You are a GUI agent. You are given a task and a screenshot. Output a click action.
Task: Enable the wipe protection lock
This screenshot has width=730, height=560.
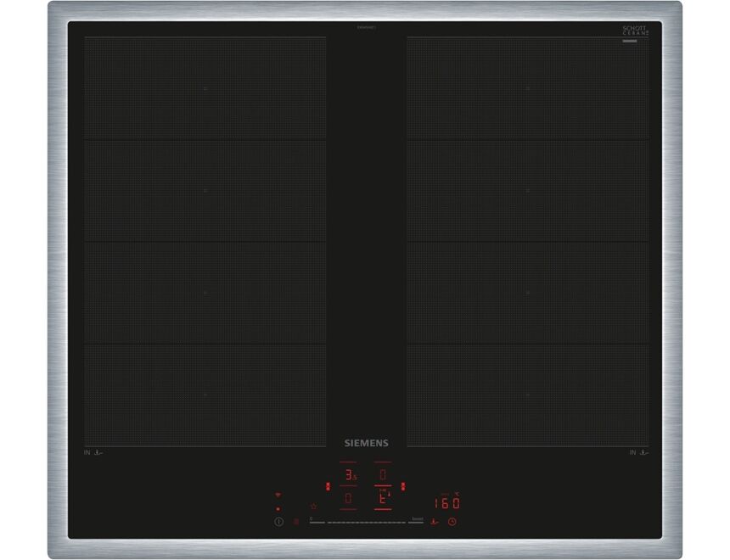(295, 521)
